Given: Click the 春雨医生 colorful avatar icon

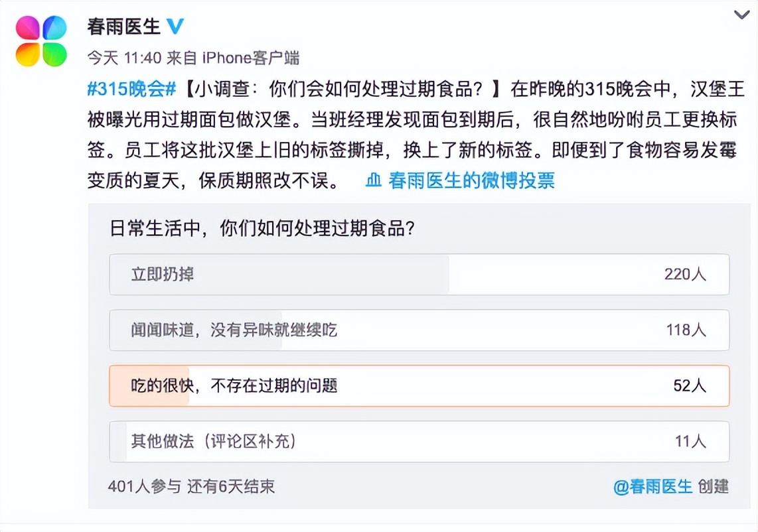Looking at the screenshot, I should (x=41, y=38).
